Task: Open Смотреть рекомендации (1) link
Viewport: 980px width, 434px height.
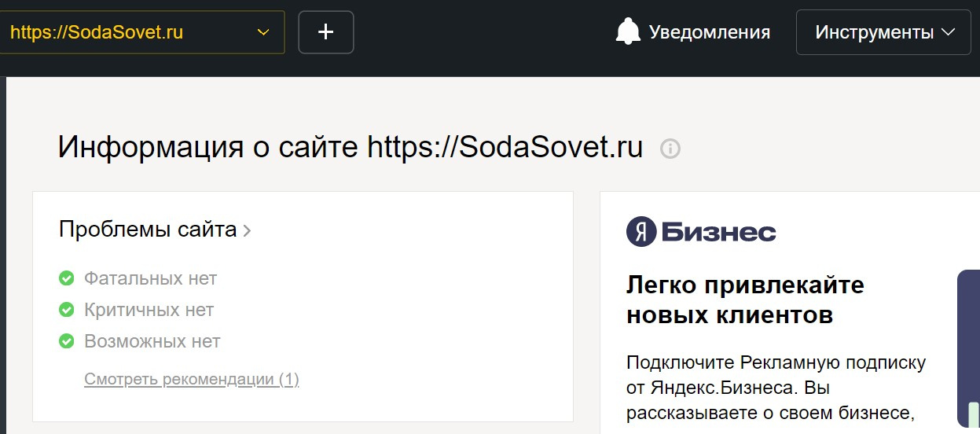Action: click(192, 380)
